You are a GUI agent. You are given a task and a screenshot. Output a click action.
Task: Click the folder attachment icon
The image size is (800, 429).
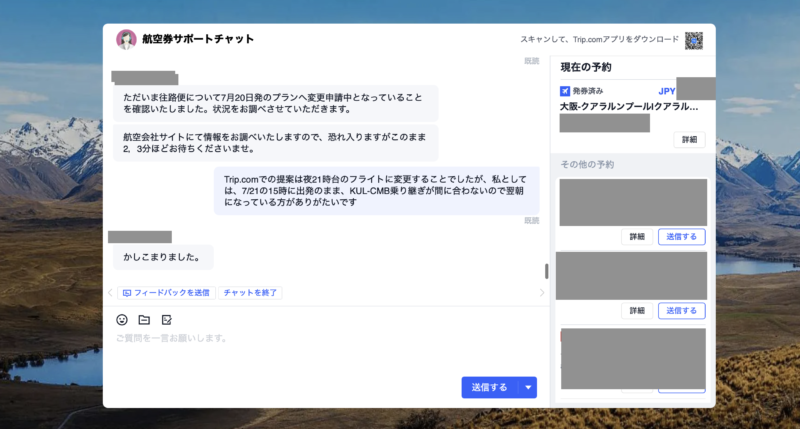[x=144, y=320]
